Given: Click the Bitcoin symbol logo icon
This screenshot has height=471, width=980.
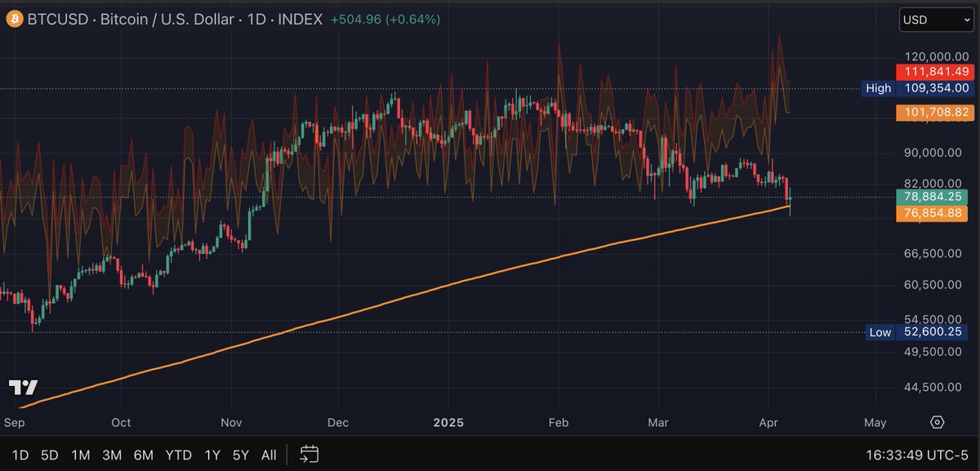Looking at the screenshot, I should tap(15, 19).
